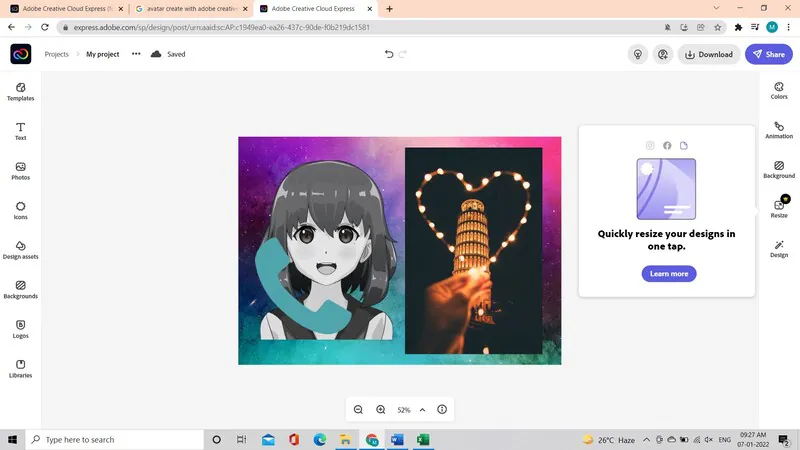Viewport: 800px width, 450px height.
Task: Select the page icon in resize card
Action: [x=684, y=145]
